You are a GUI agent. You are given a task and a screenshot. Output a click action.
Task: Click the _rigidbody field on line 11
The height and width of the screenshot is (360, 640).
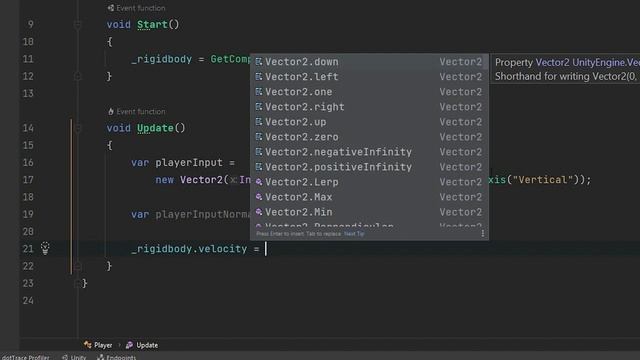pyautogui.click(x=162, y=59)
